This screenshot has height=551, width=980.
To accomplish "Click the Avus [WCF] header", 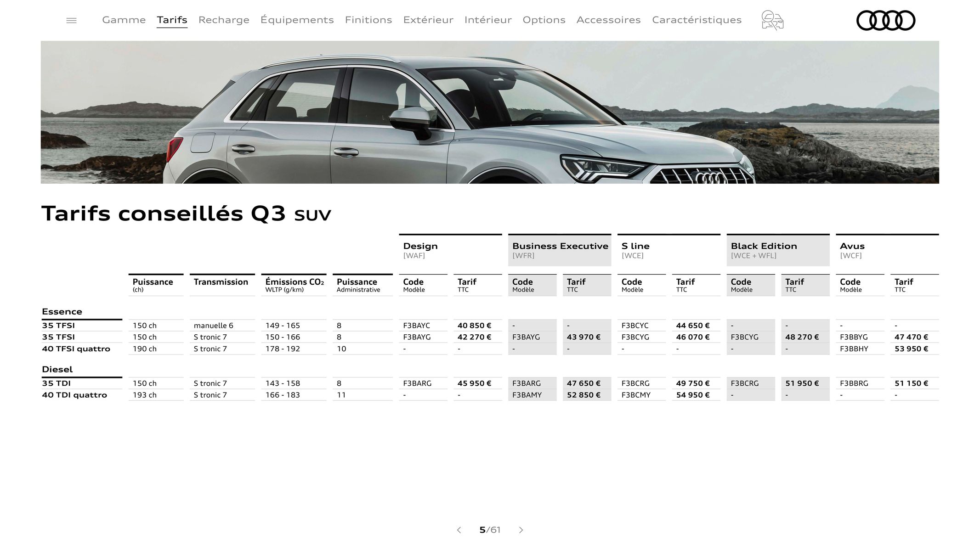I will (x=887, y=250).
